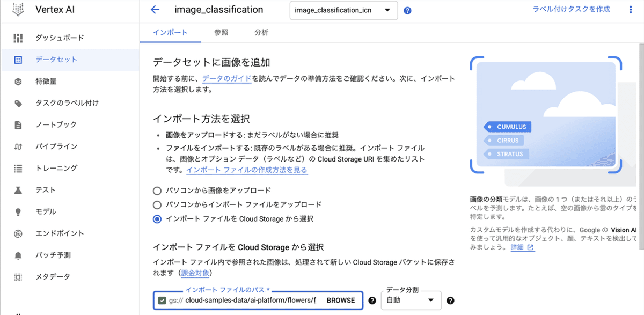Click help icon next to データ分割 dropdown

(x=450, y=301)
